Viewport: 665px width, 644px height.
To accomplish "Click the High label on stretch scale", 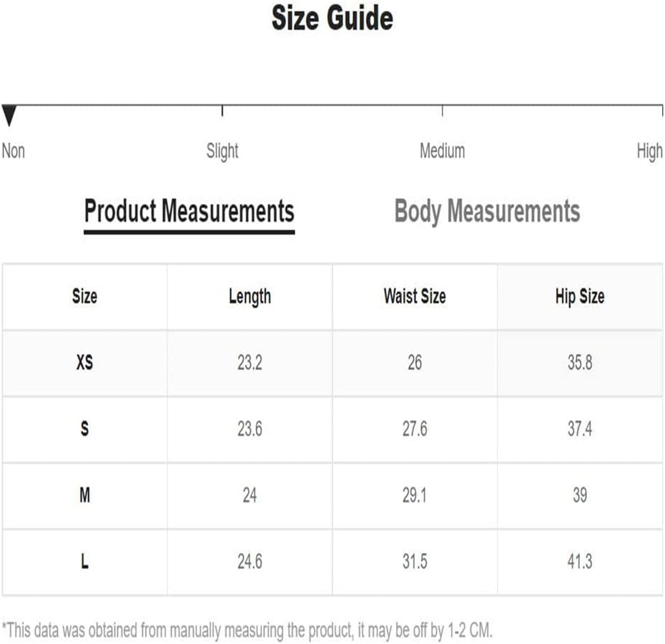I will tap(649, 151).
